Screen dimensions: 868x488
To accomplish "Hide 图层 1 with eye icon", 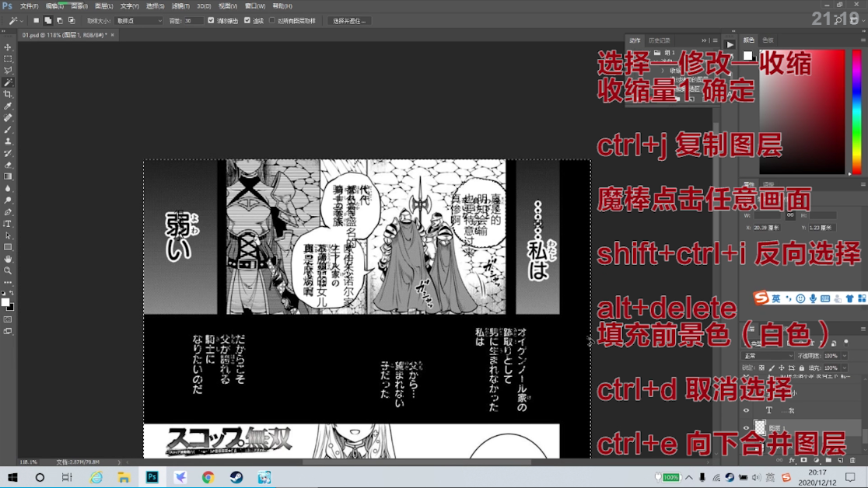I will [x=746, y=427].
